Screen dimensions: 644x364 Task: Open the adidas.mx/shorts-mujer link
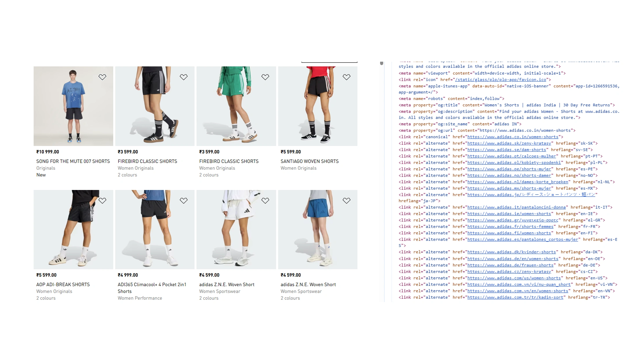pos(509,188)
